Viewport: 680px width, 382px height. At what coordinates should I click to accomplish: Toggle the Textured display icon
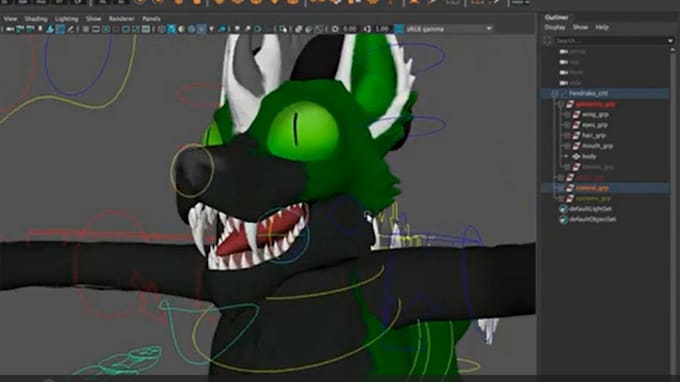202,29
